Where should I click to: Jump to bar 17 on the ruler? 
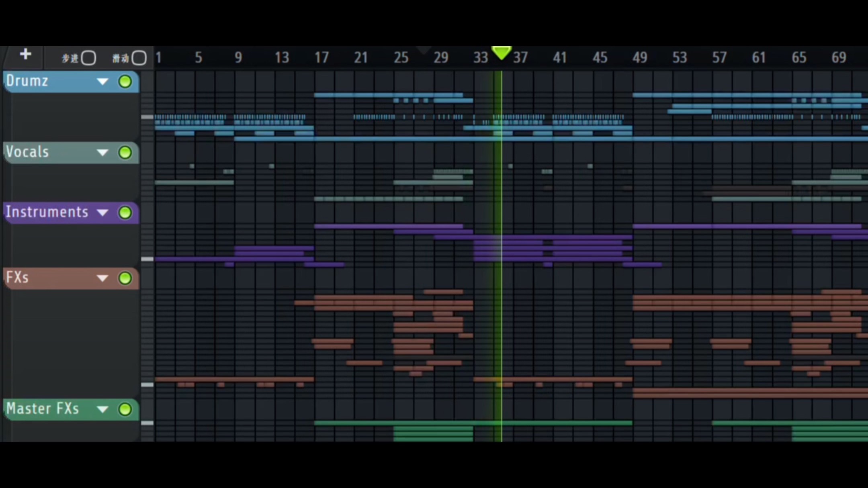pyautogui.click(x=321, y=58)
